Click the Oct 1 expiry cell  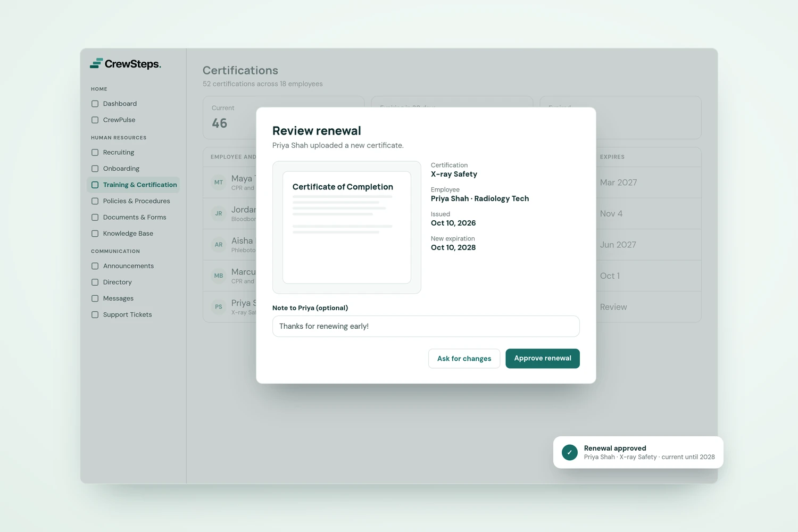(x=610, y=276)
